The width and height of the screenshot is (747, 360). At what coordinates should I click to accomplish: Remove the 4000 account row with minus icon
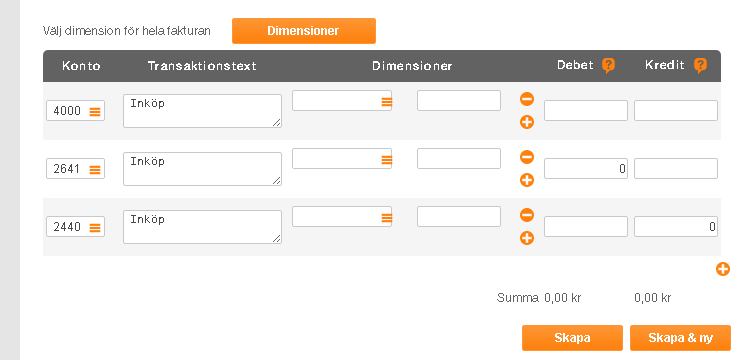(526, 99)
